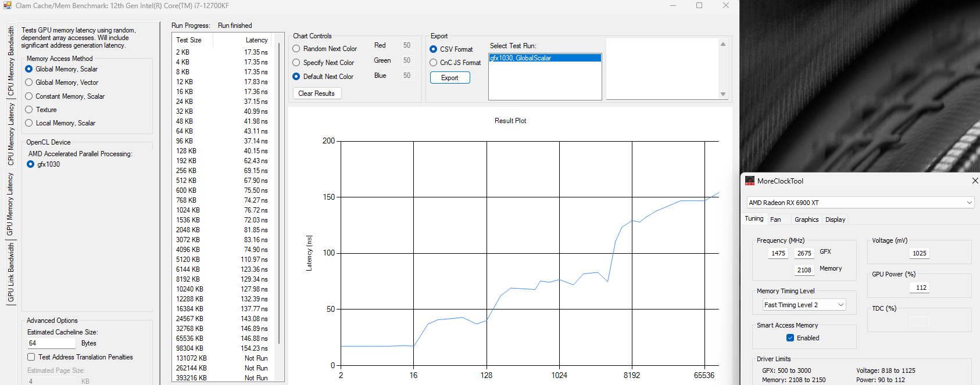The width and height of the screenshot is (980, 385).
Task: Open the AMD Radeon RX 6900 XT device dropdown
Action: click(860, 203)
